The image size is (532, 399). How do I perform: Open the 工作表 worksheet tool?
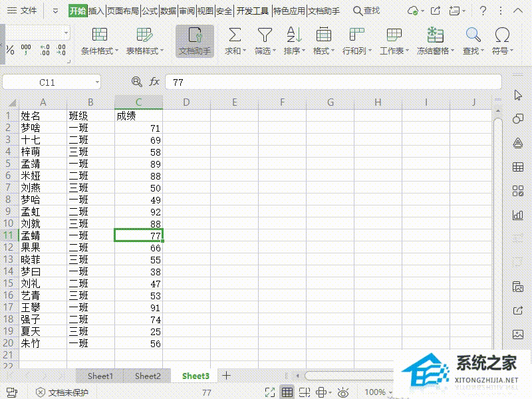394,41
